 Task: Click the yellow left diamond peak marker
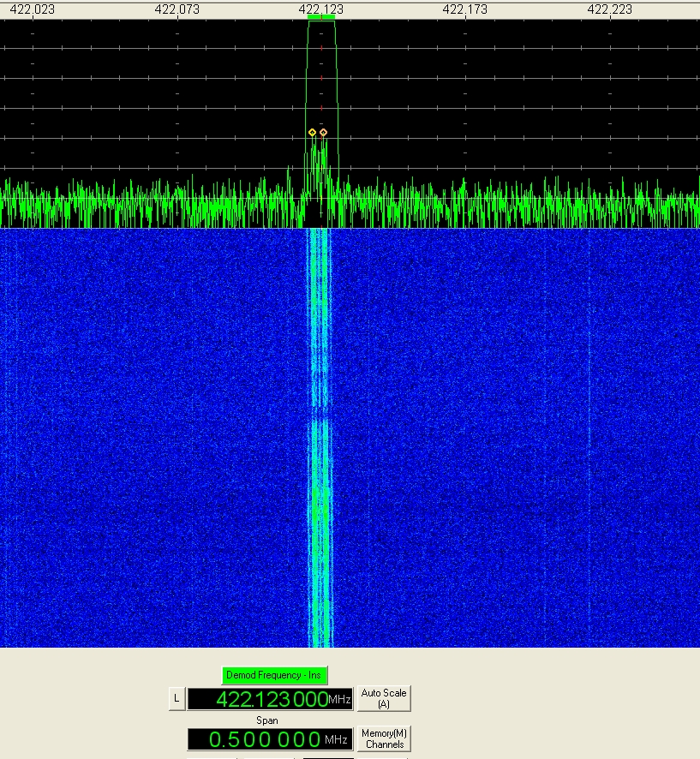(313, 132)
